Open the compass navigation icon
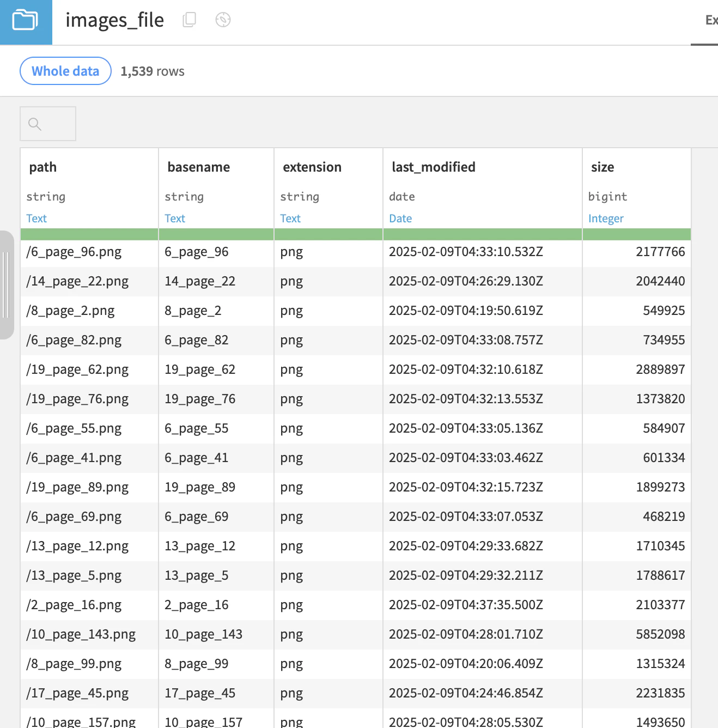This screenshot has height=728, width=718. (223, 20)
